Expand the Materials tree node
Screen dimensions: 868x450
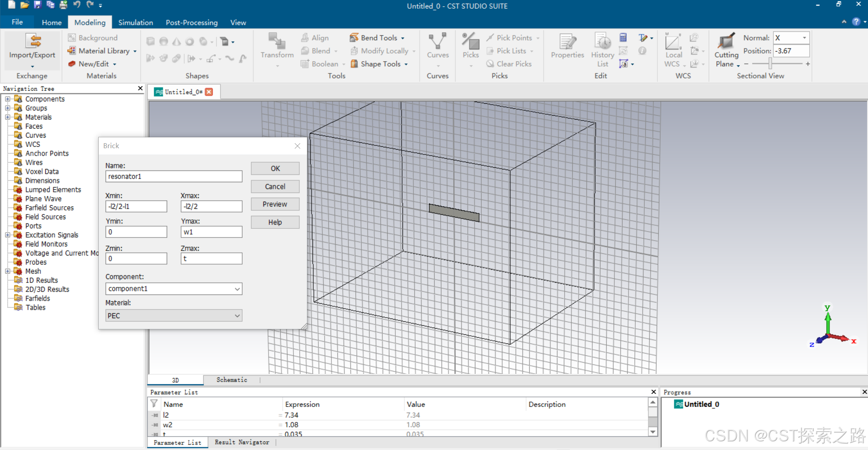(x=7, y=117)
